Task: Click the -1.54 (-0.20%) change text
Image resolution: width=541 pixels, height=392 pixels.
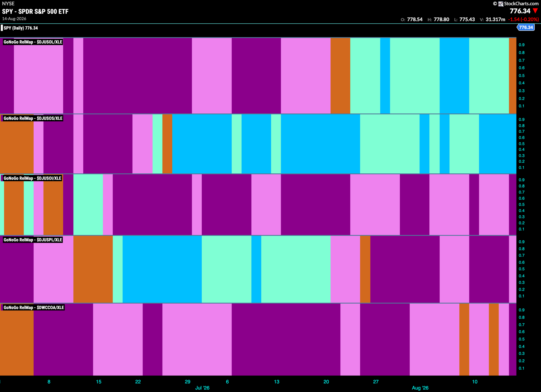Action: click(x=523, y=19)
